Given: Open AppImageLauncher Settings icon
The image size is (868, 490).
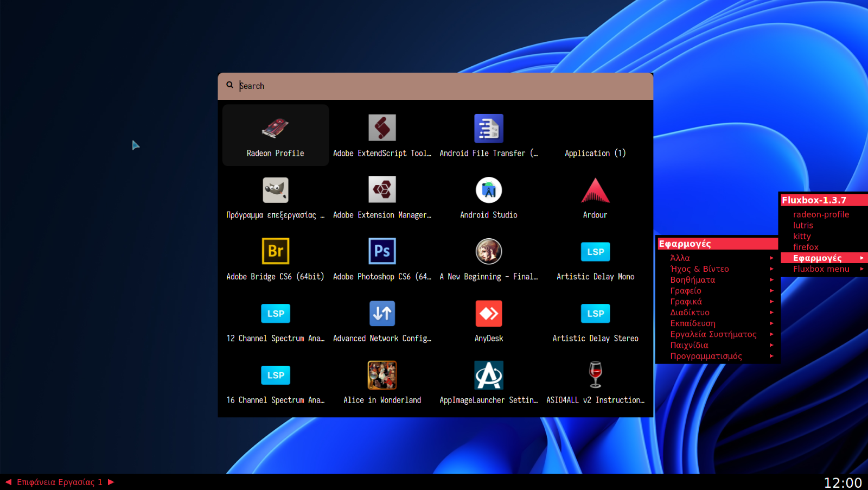Looking at the screenshot, I should pos(489,375).
